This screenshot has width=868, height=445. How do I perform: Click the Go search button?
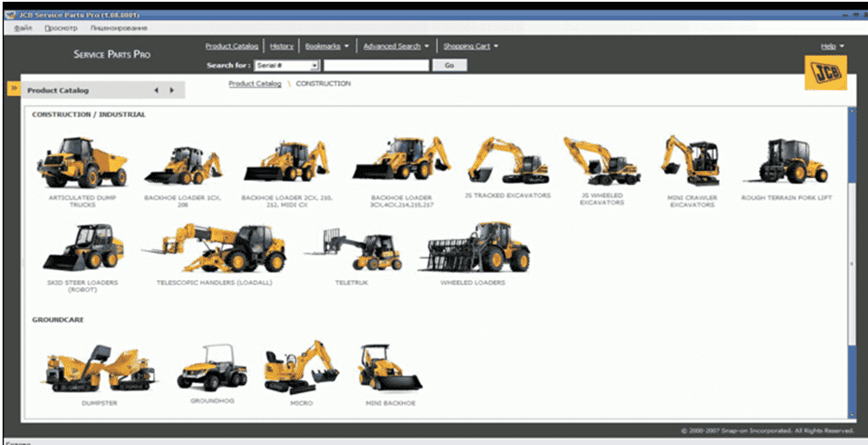point(449,65)
